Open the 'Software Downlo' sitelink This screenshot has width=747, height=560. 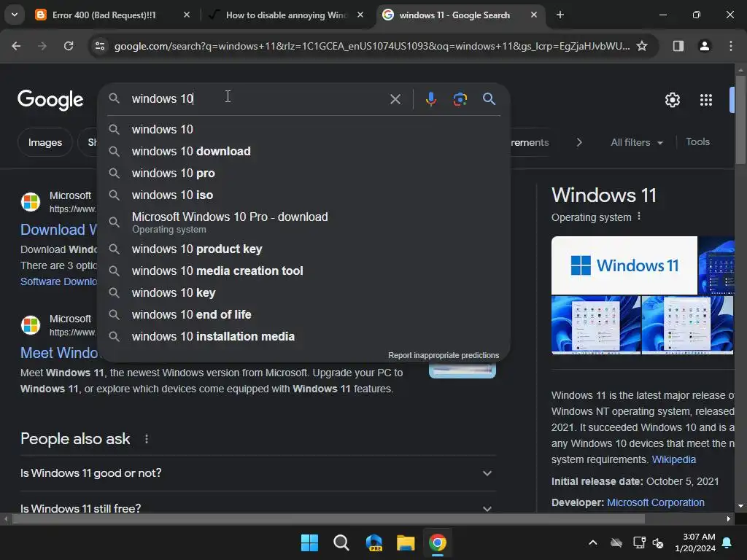58,281
